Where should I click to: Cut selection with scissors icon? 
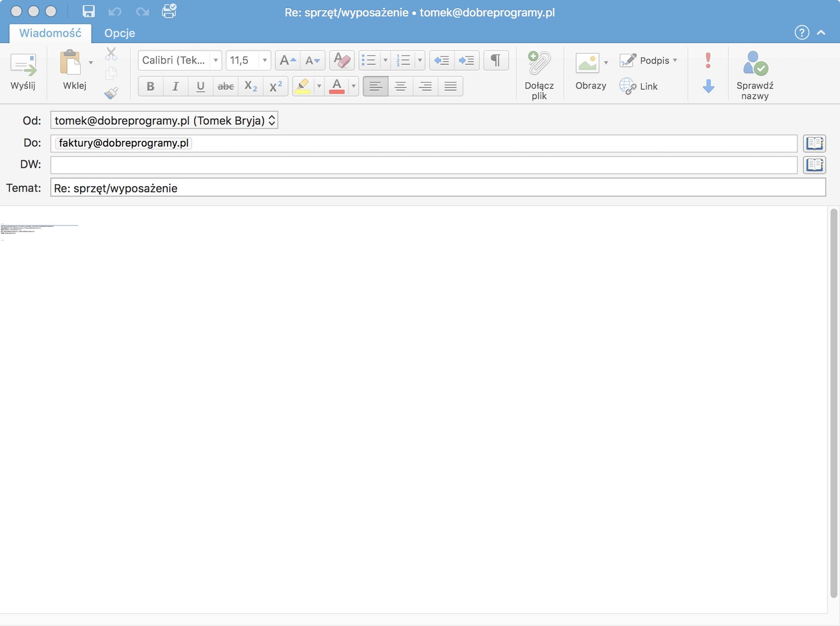(x=111, y=54)
